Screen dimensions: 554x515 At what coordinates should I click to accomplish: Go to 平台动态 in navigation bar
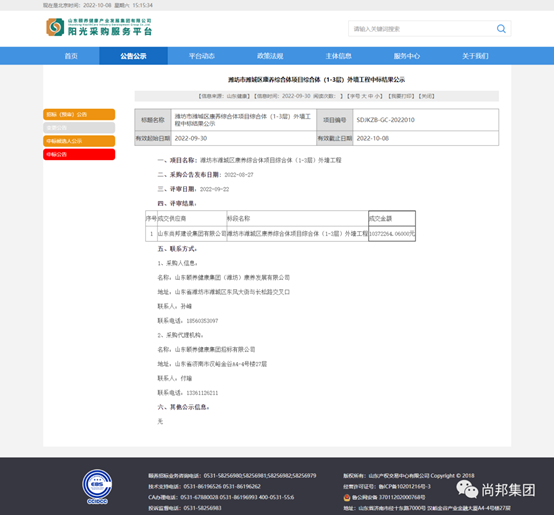click(201, 56)
